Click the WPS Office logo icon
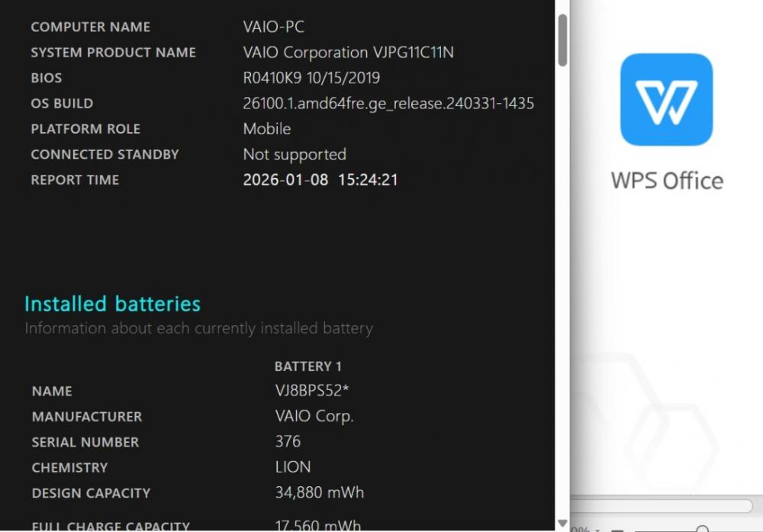This screenshot has width=763, height=532. coord(666,99)
